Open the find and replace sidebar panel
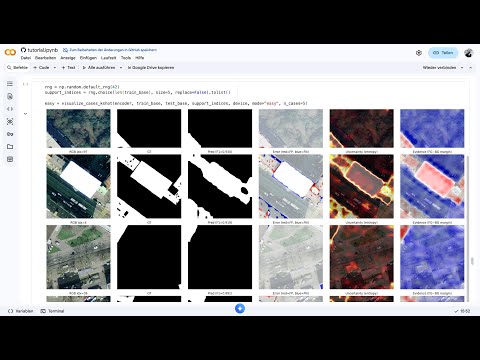Image resolution: width=480 pixels, height=360 pixels. [10, 96]
